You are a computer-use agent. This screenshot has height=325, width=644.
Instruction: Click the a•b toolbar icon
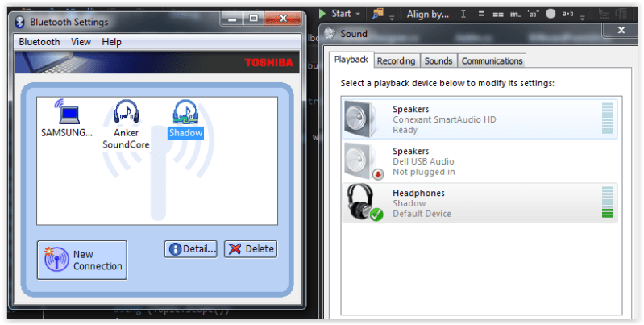pyautogui.click(x=567, y=14)
